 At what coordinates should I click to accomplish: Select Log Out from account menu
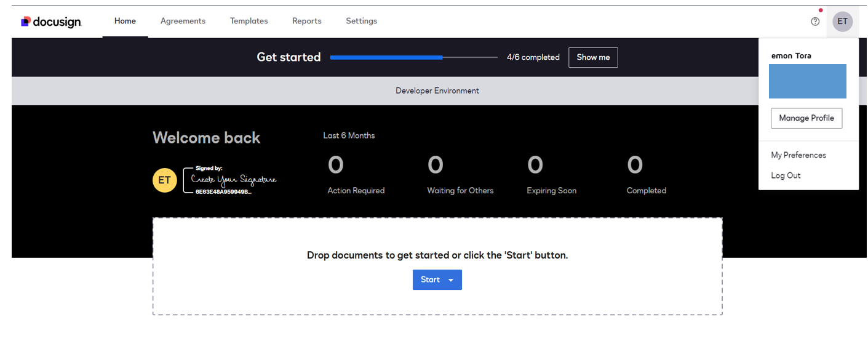coord(786,175)
